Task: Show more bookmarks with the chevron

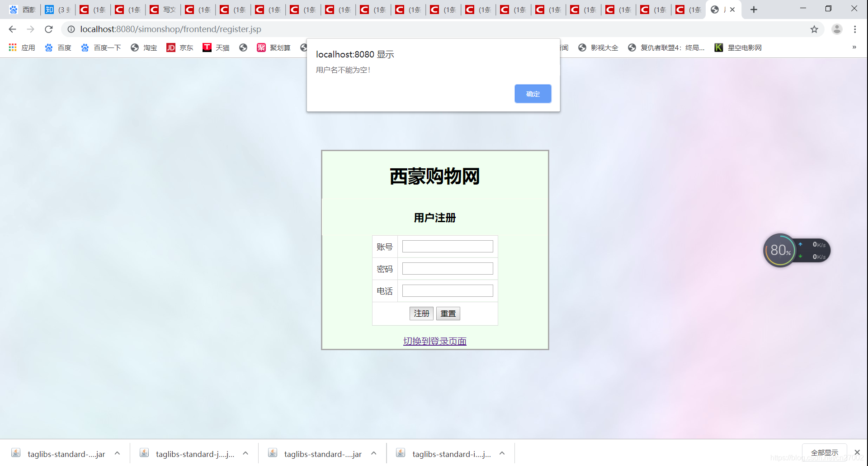Action: coord(854,48)
